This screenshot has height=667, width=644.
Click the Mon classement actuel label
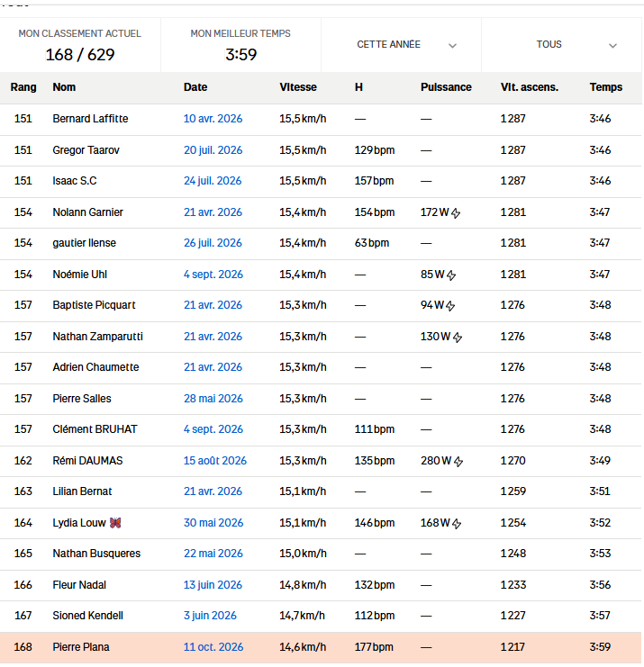(x=79, y=33)
